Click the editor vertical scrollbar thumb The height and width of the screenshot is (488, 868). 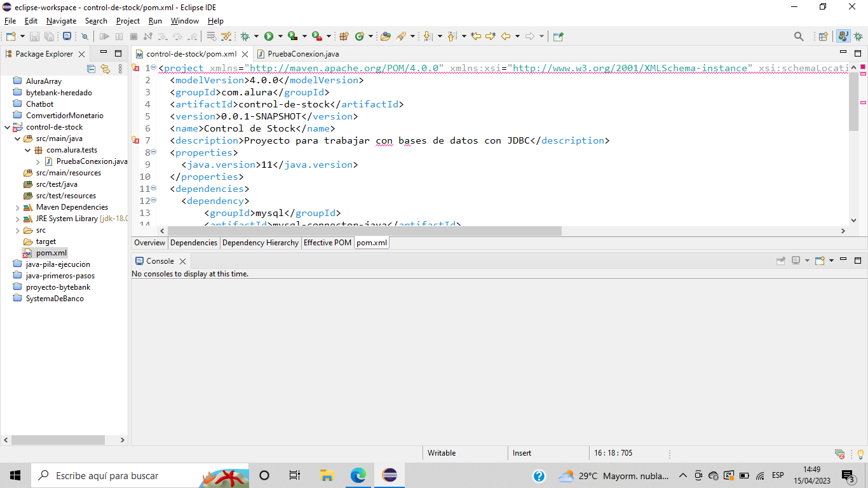[x=853, y=102]
